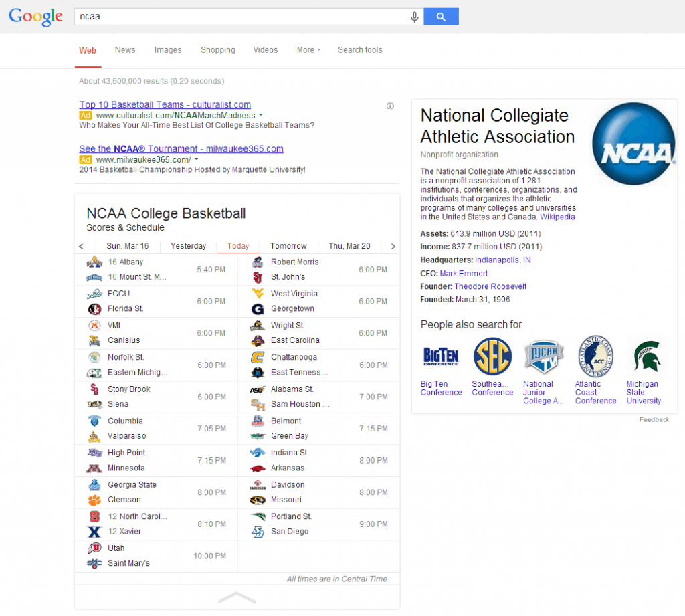
Task: Click the Feedback link
Action: click(654, 420)
